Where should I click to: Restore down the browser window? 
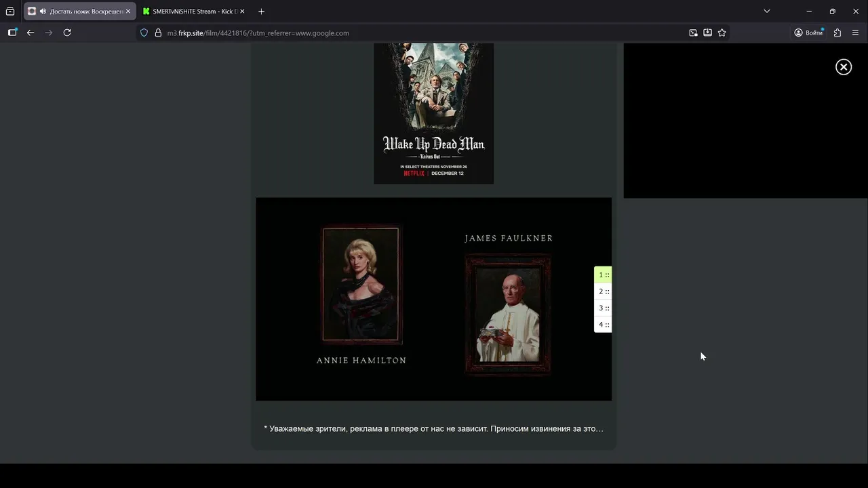point(832,12)
